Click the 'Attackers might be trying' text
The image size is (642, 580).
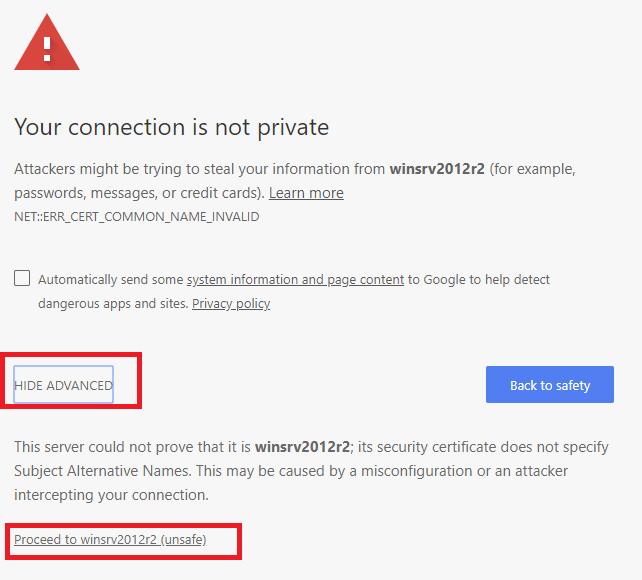coord(98,169)
